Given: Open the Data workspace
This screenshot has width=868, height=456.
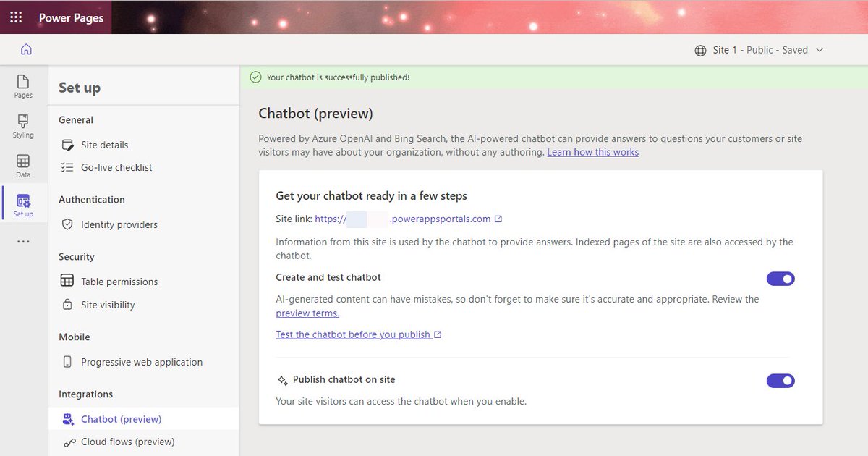Looking at the screenshot, I should click(23, 166).
